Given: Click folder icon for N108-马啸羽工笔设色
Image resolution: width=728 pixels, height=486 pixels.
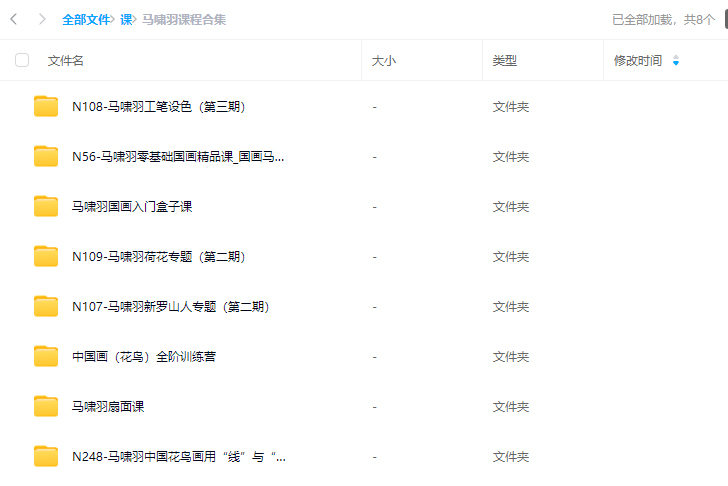Looking at the screenshot, I should coord(46,107).
